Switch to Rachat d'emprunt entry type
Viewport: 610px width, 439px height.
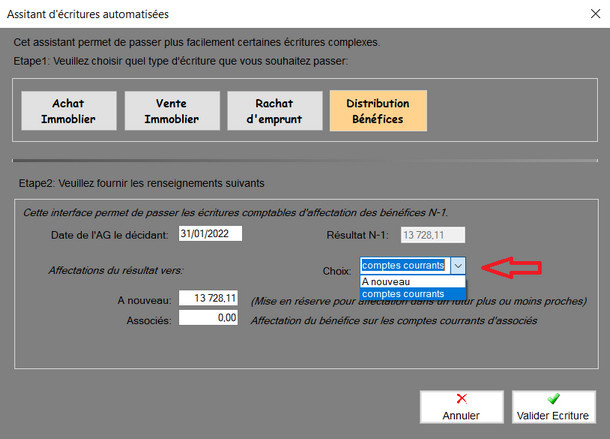pyautogui.click(x=274, y=111)
